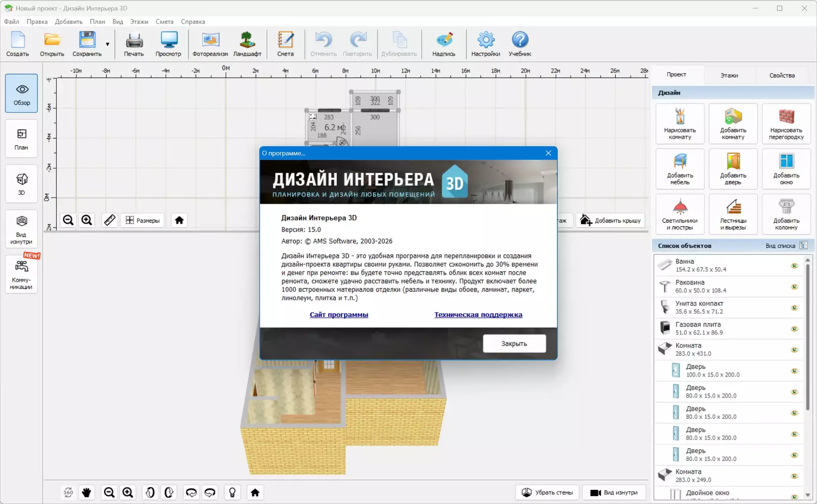Screen dimensions: 817x504
Task: Hide the Ванна object with eye icon
Action: pos(794,266)
